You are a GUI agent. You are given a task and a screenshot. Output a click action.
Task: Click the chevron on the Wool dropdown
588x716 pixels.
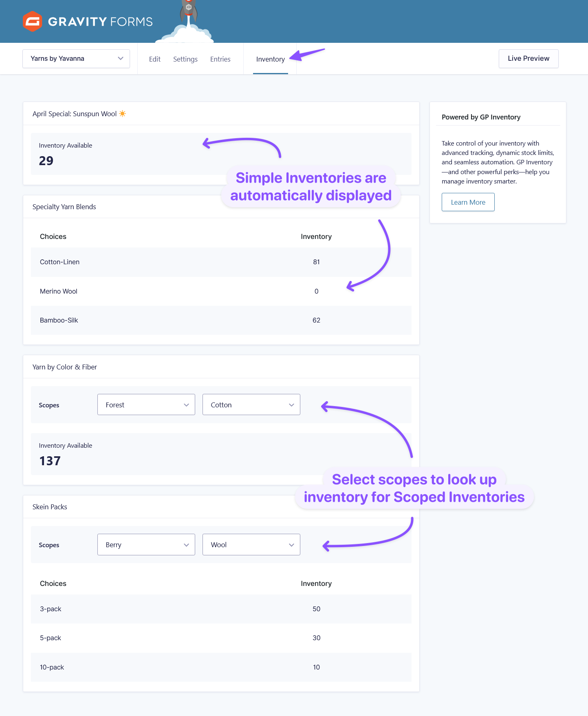pos(291,545)
